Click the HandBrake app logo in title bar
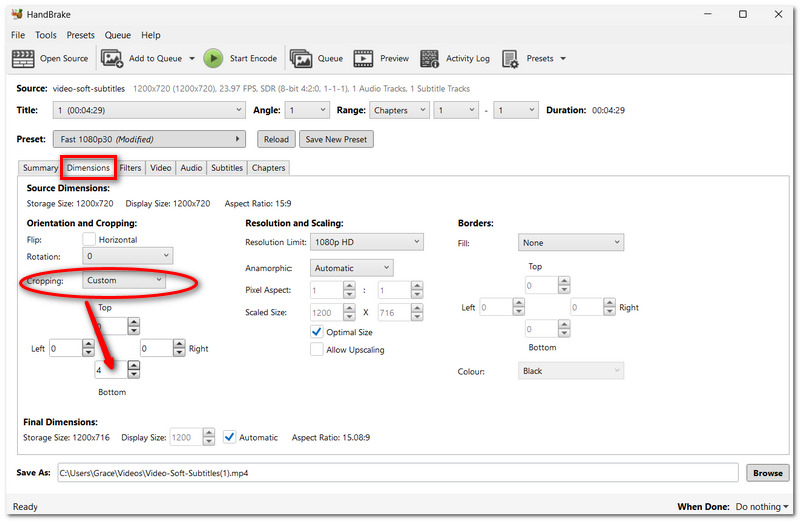800x521 pixels. point(17,14)
